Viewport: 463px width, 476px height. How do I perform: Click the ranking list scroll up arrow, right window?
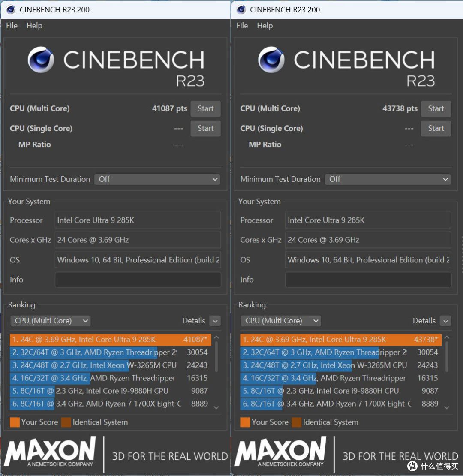pyautogui.click(x=447, y=337)
